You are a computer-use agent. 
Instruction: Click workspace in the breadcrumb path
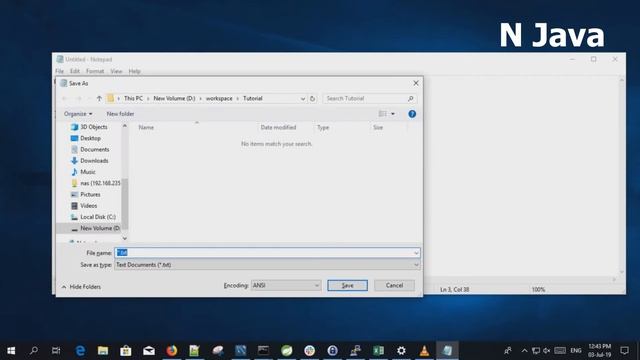coord(219,98)
